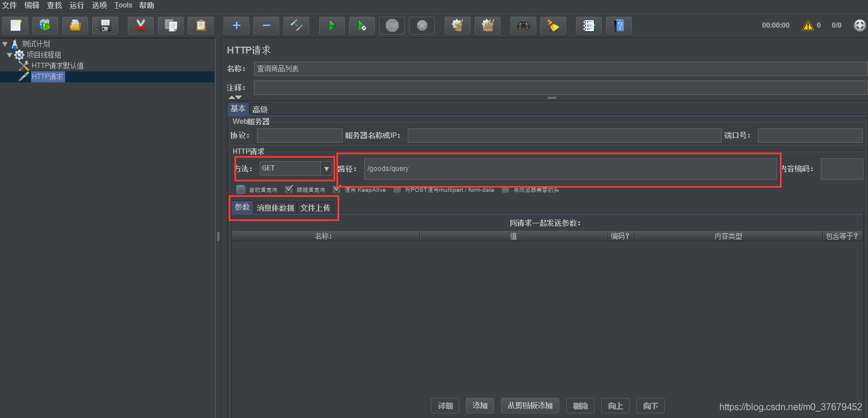Click the minus Collapse All icon

[x=266, y=25]
